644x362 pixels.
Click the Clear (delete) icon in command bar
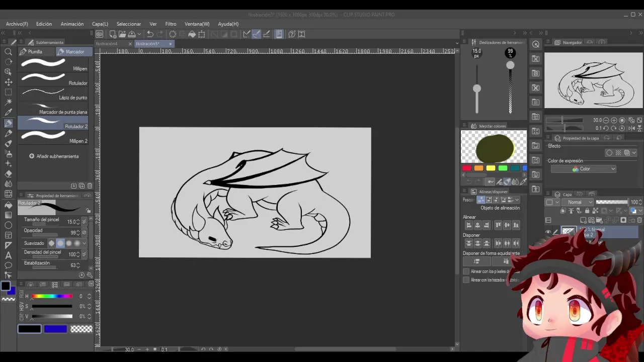point(173,34)
